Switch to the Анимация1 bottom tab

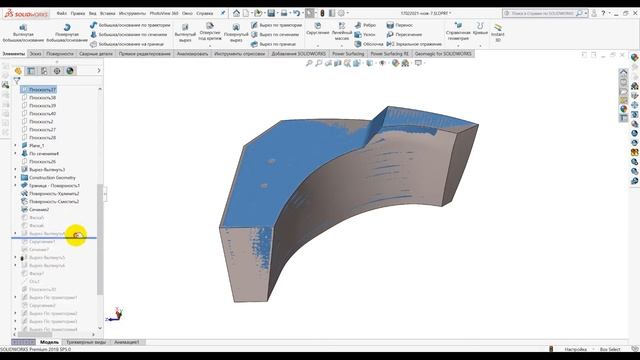click(127, 342)
